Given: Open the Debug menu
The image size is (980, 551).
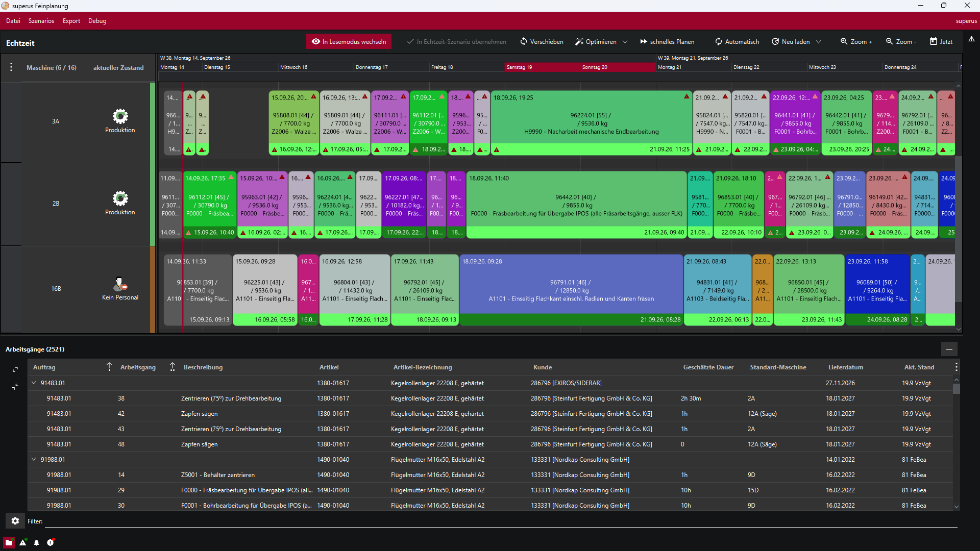Looking at the screenshot, I should [97, 21].
